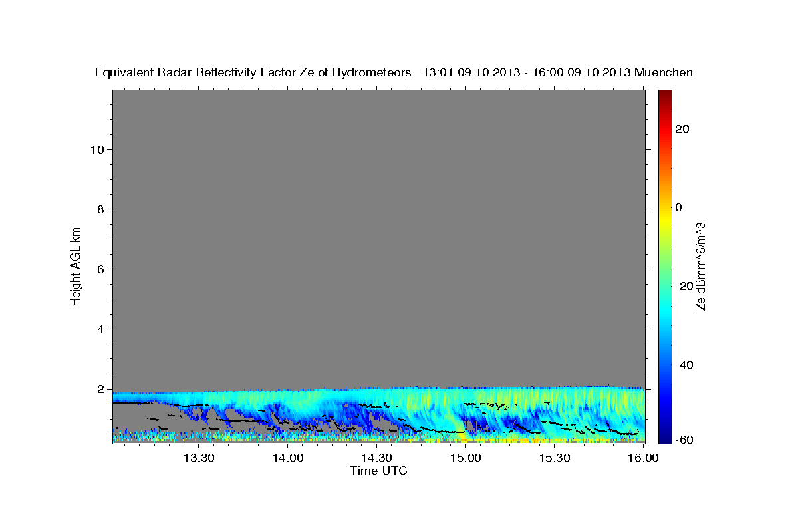Click the plot title text 'Equivalent Radar Reflectivity Factor Ze'
798x532 pixels.
point(206,73)
